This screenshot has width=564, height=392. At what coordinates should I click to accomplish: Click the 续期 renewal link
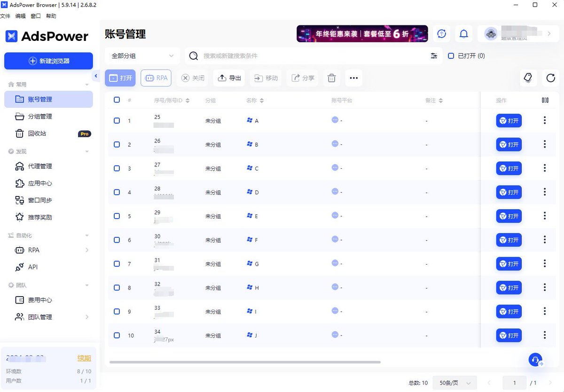point(84,358)
